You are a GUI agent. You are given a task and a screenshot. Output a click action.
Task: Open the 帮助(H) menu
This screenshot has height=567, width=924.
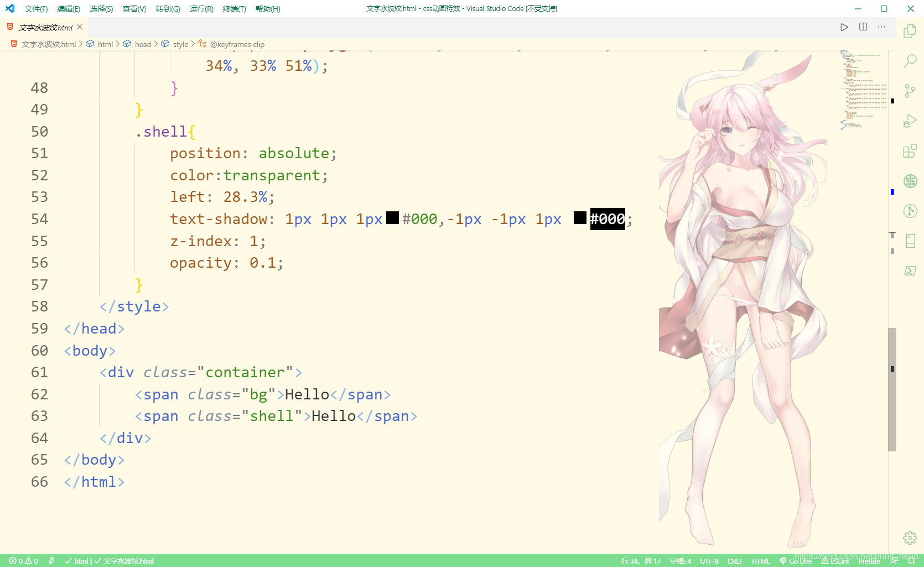click(x=268, y=9)
